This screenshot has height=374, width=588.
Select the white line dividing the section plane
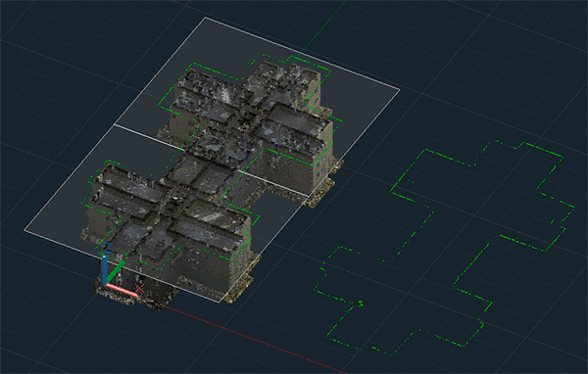point(211,161)
